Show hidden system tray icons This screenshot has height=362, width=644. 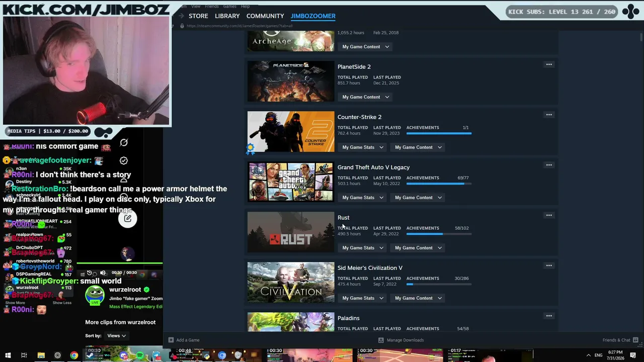590,355
